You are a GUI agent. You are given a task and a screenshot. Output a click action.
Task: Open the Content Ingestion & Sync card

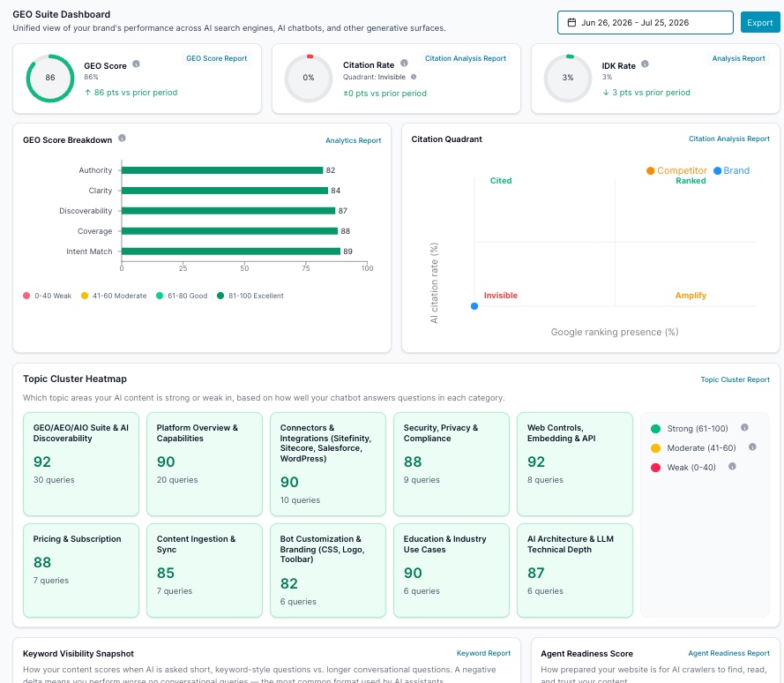tap(205, 570)
